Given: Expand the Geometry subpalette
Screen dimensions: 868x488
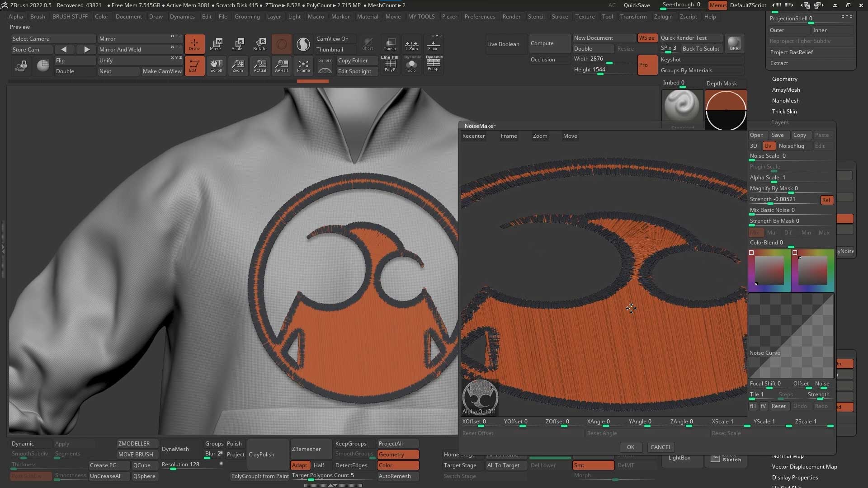Looking at the screenshot, I should pos(784,79).
